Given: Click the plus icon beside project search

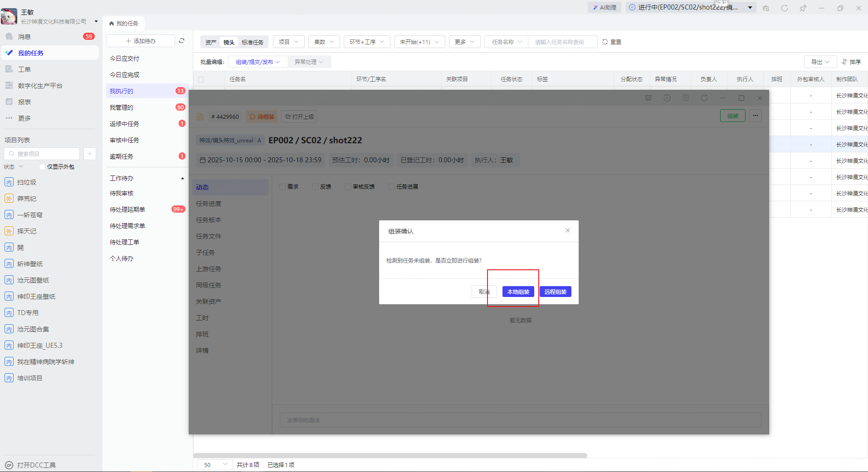Looking at the screenshot, I should (x=90, y=154).
